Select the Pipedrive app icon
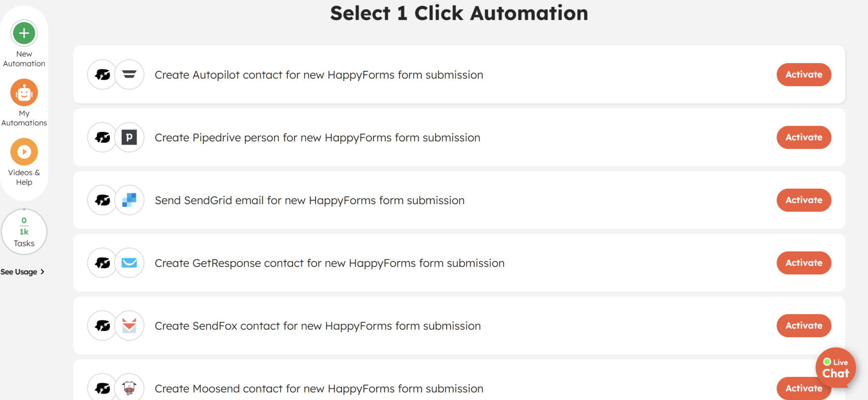Image resolution: width=868 pixels, height=400 pixels. [129, 137]
